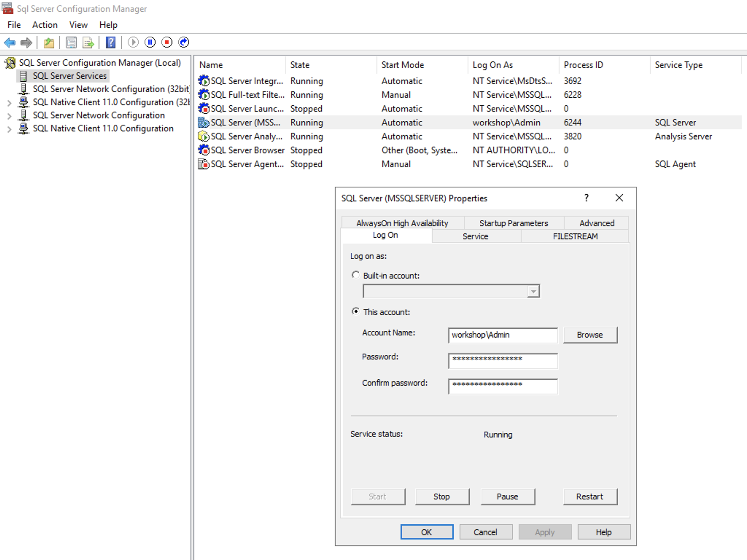Click the Cancel button
747x560 pixels.
[x=486, y=532]
